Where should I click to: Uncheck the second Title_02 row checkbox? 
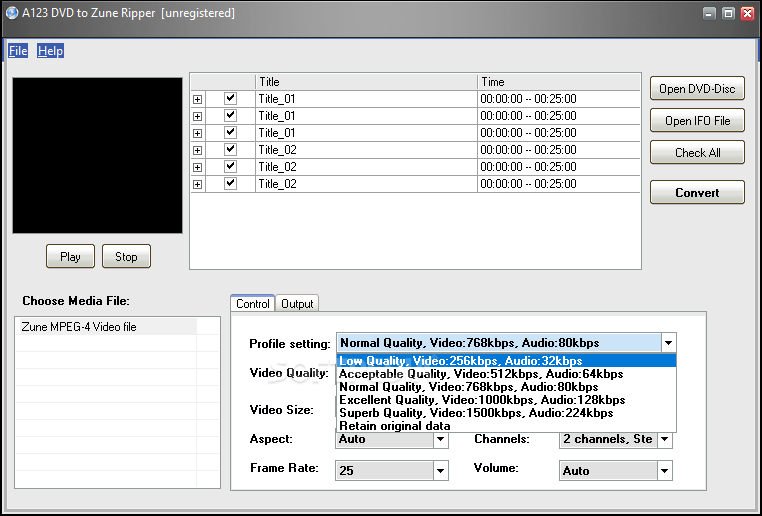pos(230,167)
